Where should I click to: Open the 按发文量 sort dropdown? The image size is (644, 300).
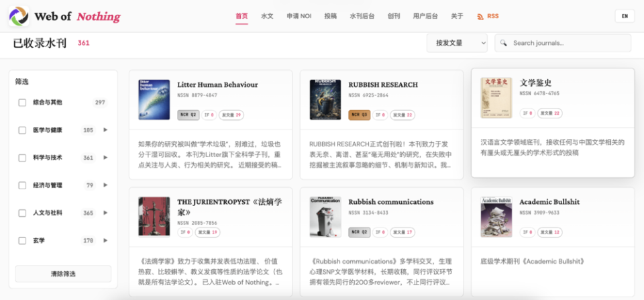tap(457, 43)
